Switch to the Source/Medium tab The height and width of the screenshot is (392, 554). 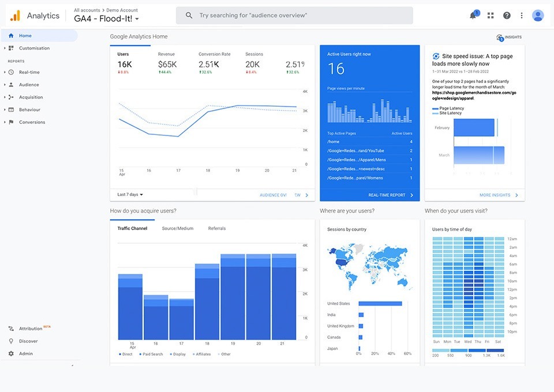coord(177,228)
